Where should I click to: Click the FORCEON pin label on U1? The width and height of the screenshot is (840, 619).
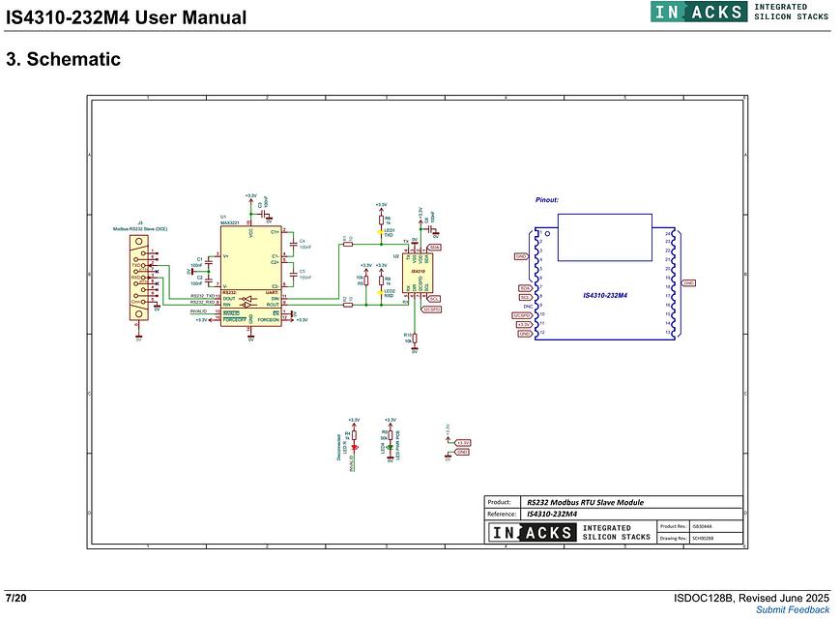[269, 320]
